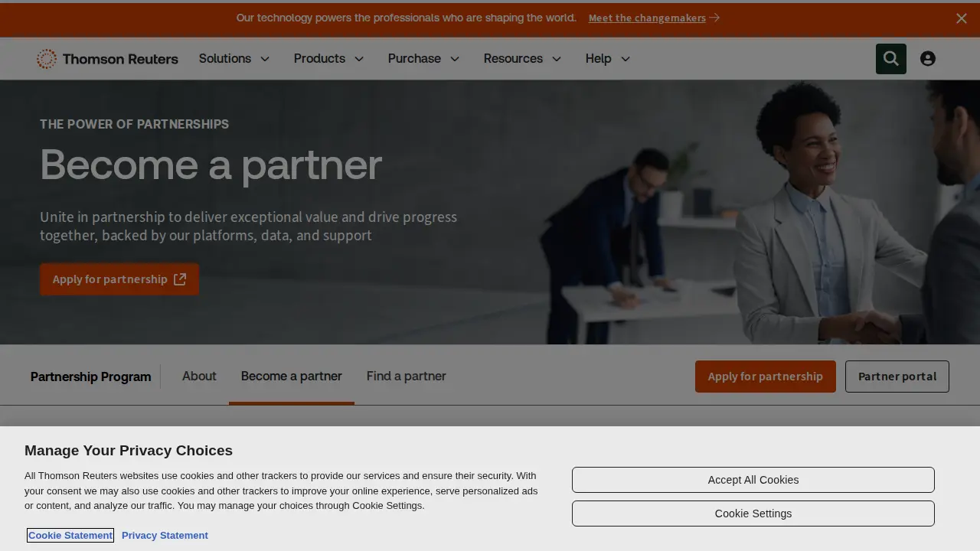This screenshot has height=551, width=980.
Task: Expand the Products menu
Action: click(329, 59)
